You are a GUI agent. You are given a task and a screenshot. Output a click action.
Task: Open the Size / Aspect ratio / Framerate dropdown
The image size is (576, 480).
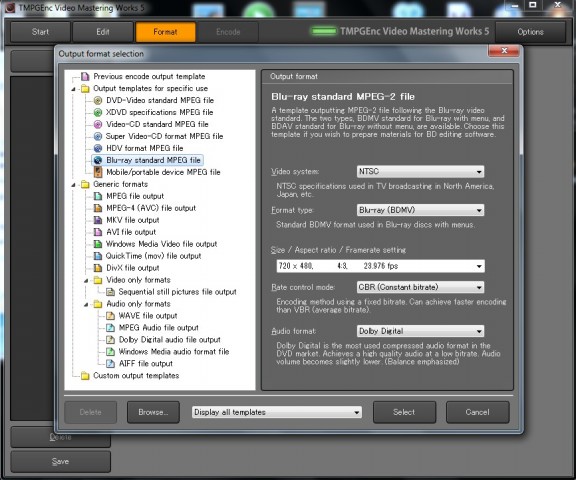(381, 266)
